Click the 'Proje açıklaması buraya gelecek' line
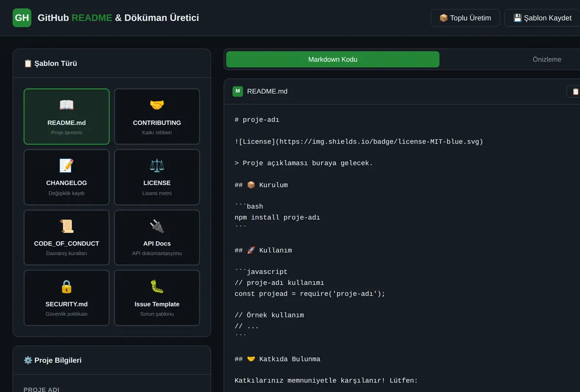This screenshot has width=580, height=392. [304, 163]
